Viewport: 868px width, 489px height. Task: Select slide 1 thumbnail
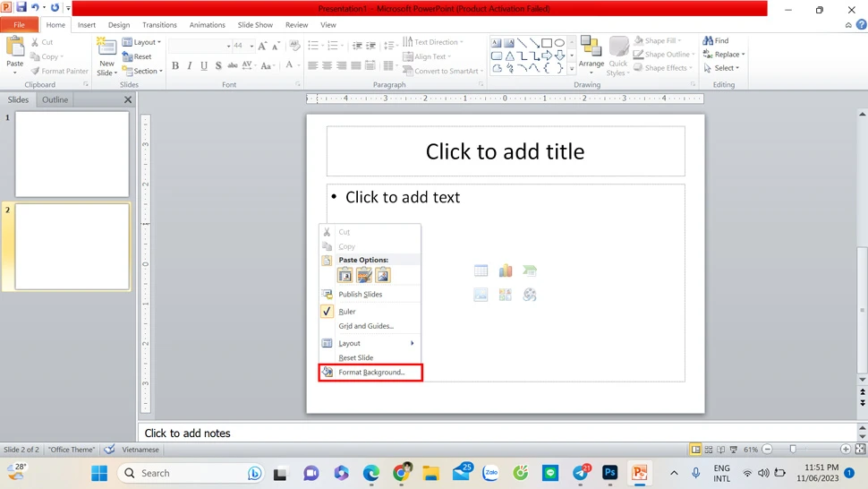pos(72,155)
